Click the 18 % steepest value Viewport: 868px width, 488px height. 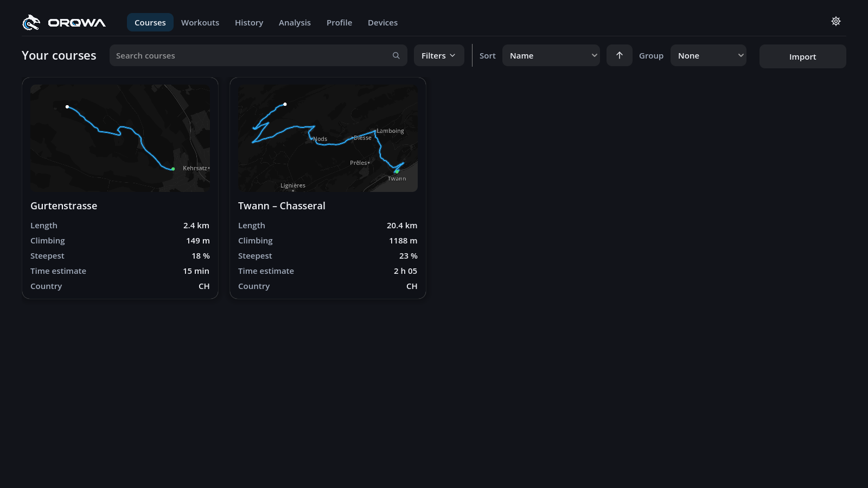[201, 256]
